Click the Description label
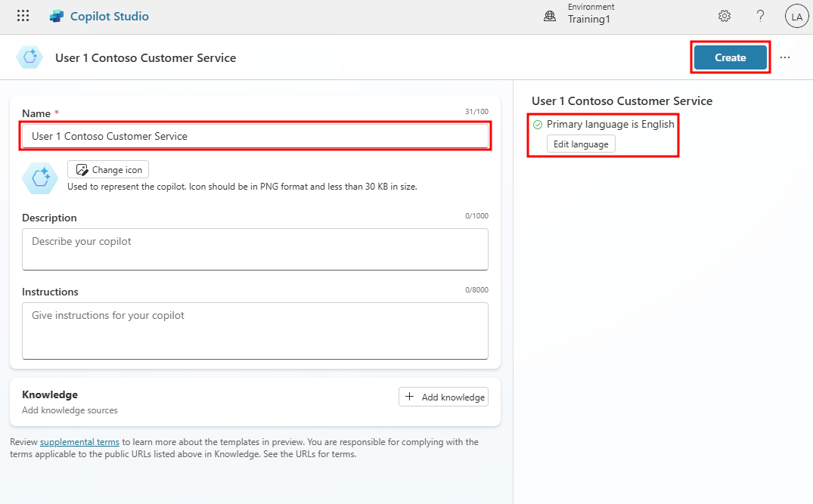 coord(49,218)
